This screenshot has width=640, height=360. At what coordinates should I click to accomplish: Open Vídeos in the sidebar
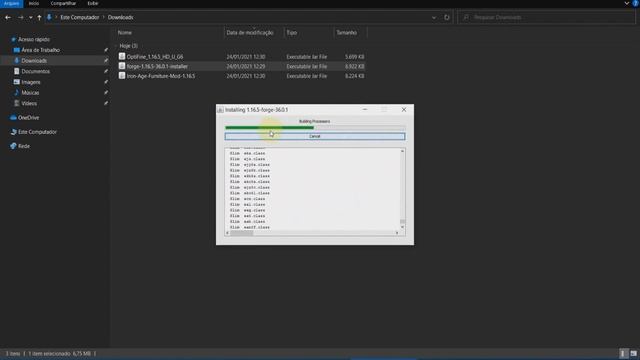29,103
